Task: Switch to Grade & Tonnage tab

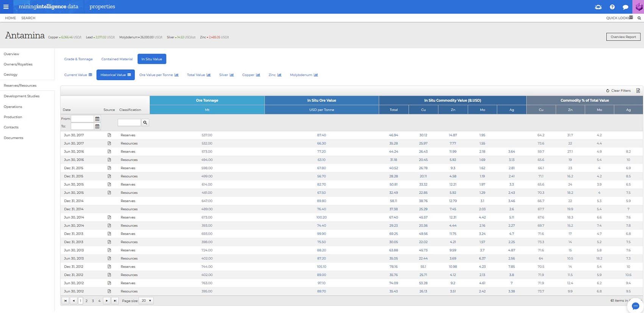Action: click(x=78, y=59)
